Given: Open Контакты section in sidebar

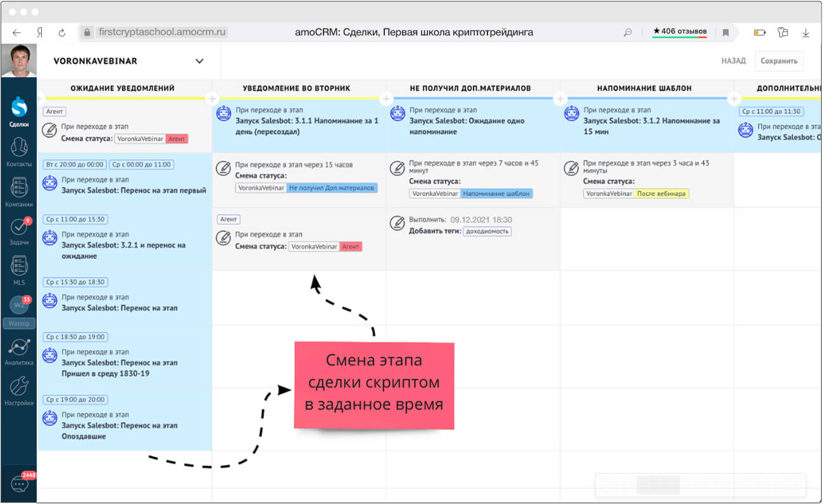Looking at the screenshot, I should (x=19, y=152).
